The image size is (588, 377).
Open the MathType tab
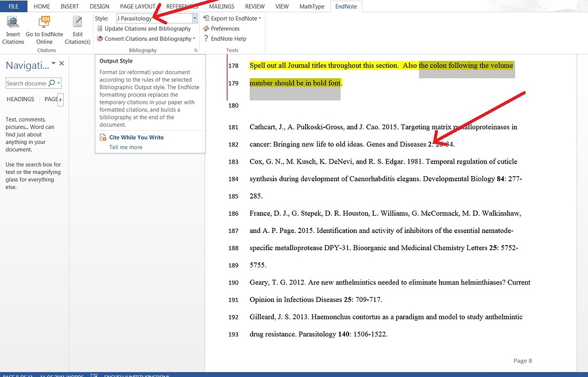coord(312,6)
